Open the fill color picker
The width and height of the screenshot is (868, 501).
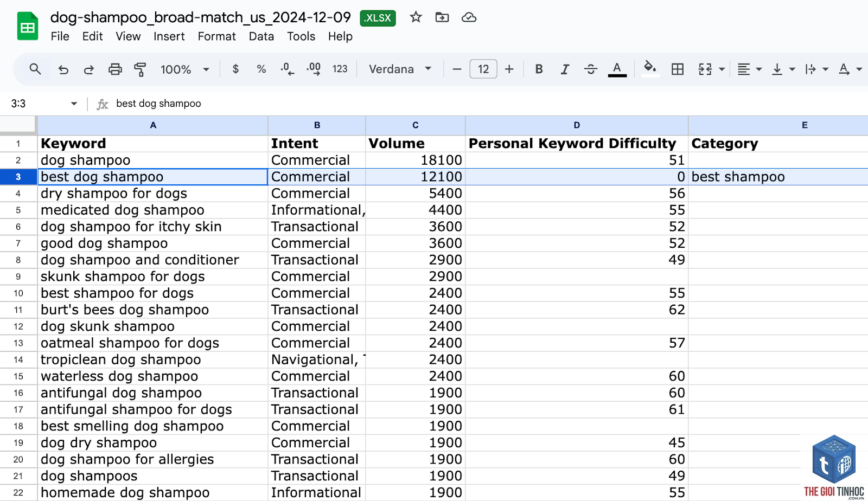650,69
